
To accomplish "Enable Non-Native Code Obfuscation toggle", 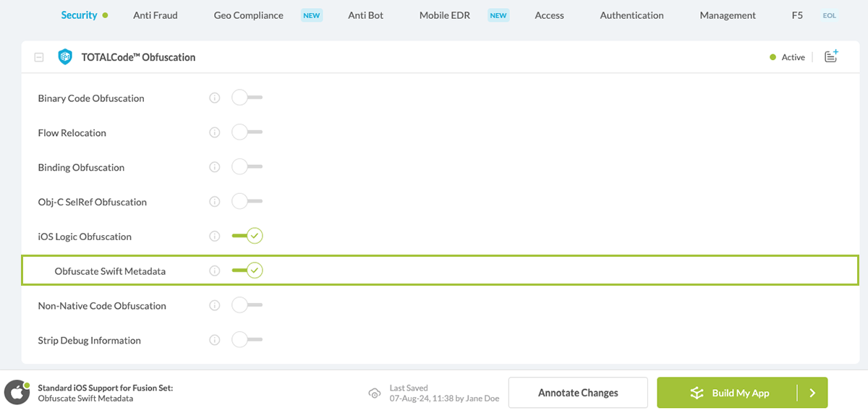I will pos(247,305).
